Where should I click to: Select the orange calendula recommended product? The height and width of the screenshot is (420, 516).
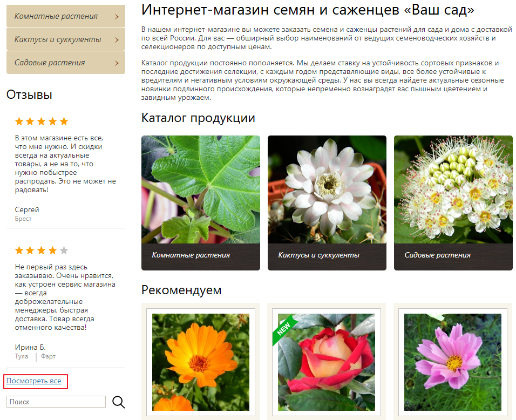200,362
